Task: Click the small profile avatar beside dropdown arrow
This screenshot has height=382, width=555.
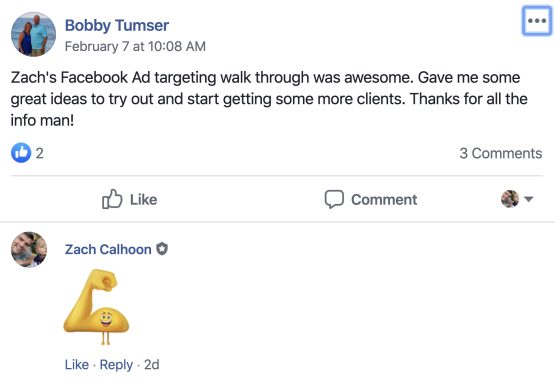Action: click(x=510, y=199)
